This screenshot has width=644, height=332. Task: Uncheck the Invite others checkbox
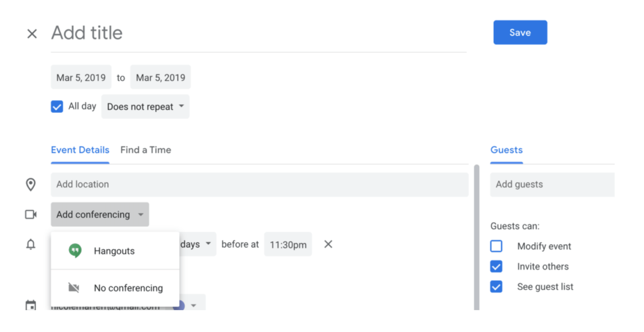coord(496,266)
